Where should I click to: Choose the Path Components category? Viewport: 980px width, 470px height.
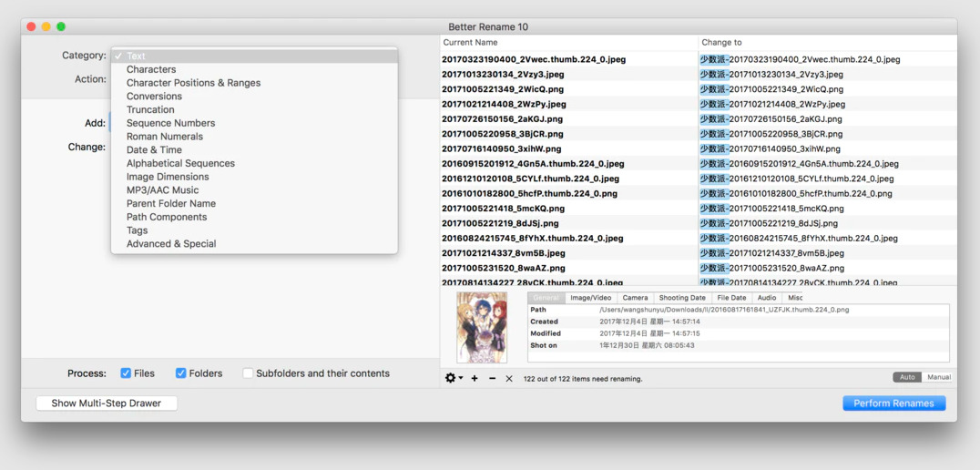point(254,217)
